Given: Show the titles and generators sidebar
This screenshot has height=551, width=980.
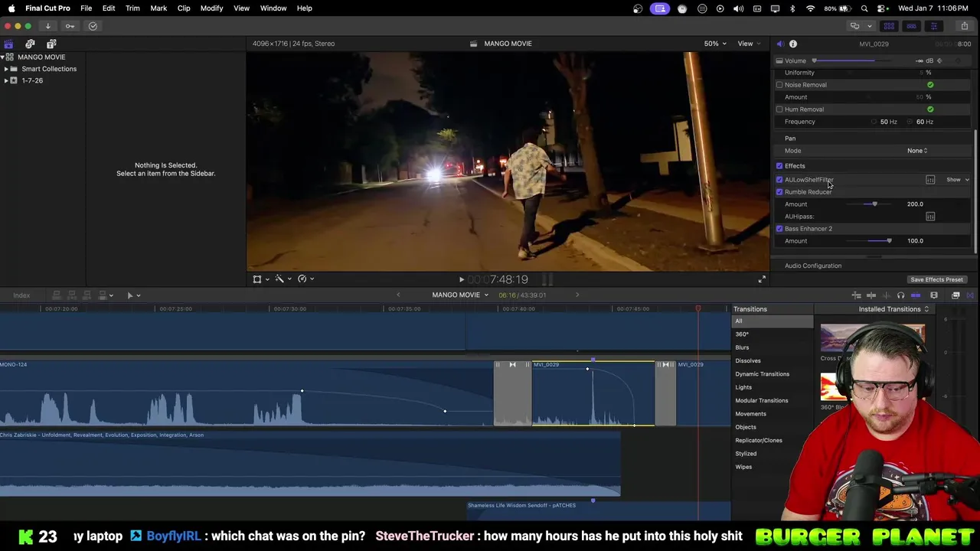Looking at the screenshot, I should 51,44.
